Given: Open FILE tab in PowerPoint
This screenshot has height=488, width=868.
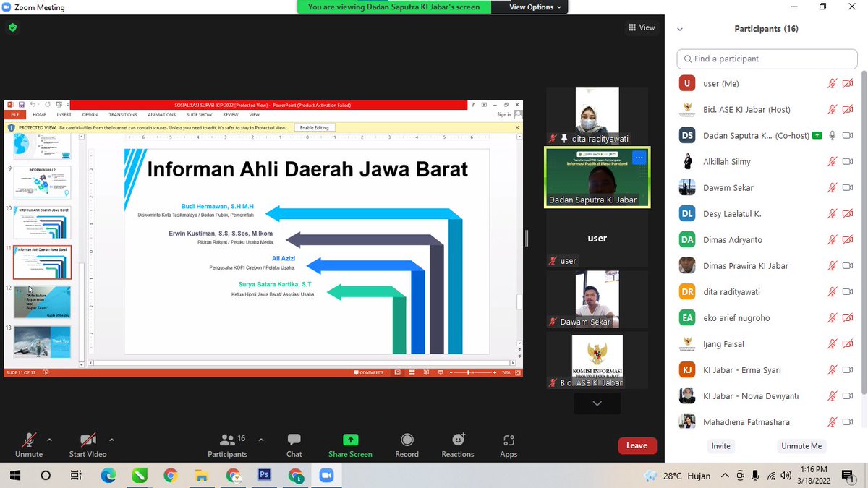Looking at the screenshot, I should coord(14,114).
